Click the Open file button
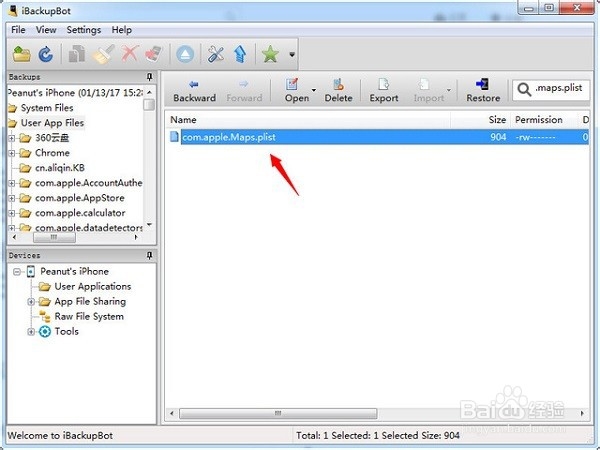Image resolution: width=600 pixels, height=450 pixels. 297,91
